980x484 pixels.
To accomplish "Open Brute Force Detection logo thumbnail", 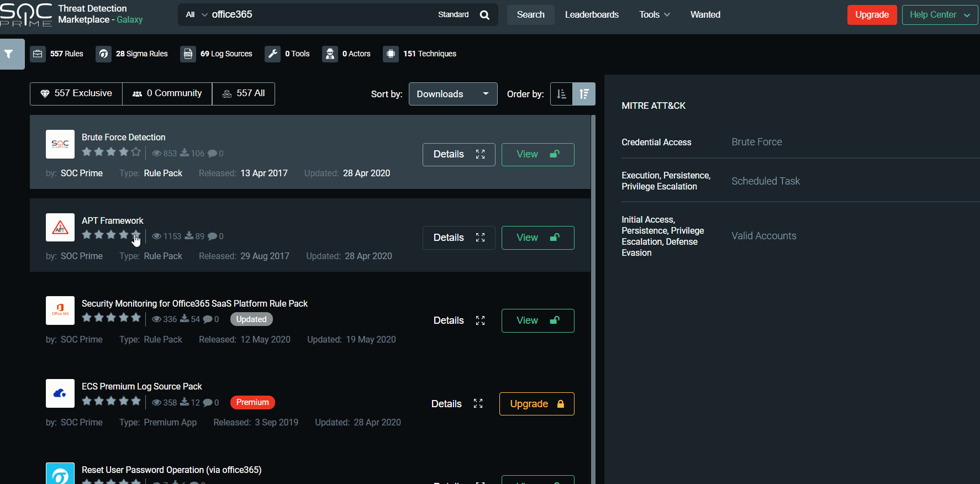I will (x=60, y=144).
